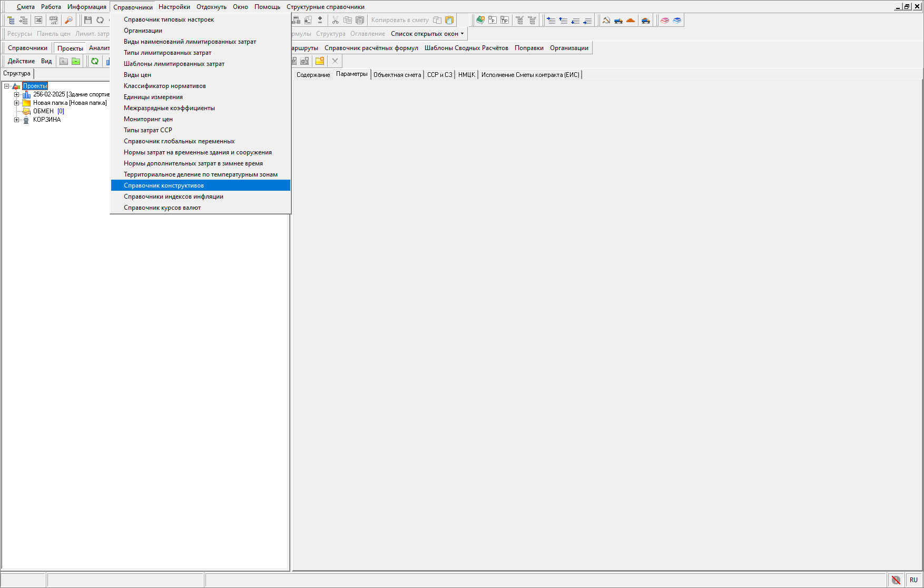Choose Мониторинг цен from the menu
The image size is (924, 588).
[x=148, y=119]
